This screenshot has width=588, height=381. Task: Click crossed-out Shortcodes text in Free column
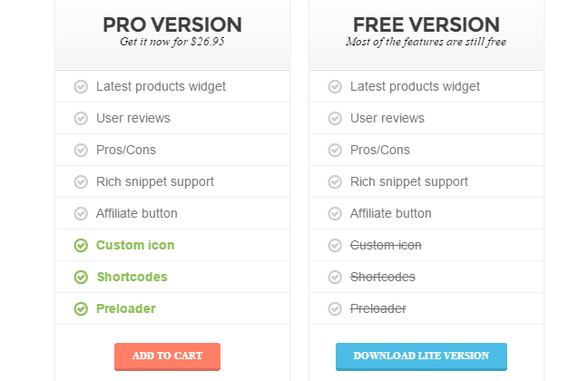[x=383, y=277]
